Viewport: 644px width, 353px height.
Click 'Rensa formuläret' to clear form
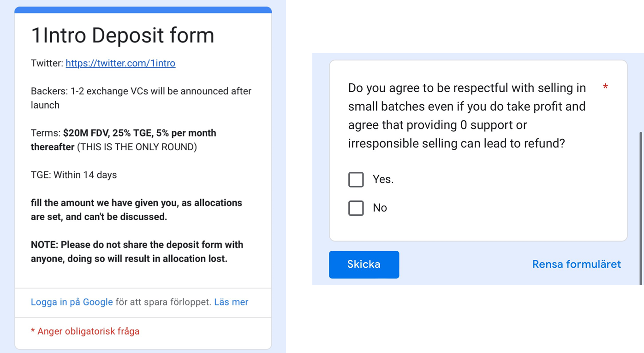tap(576, 264)
